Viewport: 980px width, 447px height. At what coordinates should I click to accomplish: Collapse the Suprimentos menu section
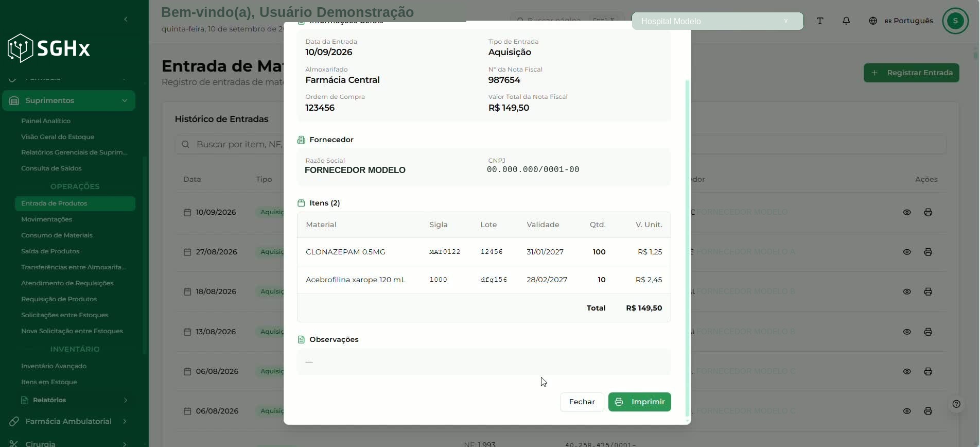(69, 100)
